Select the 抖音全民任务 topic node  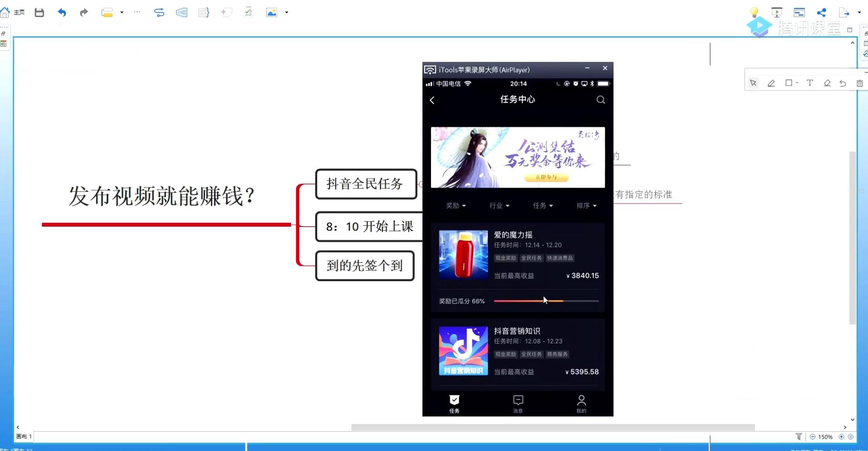point(366,184)
